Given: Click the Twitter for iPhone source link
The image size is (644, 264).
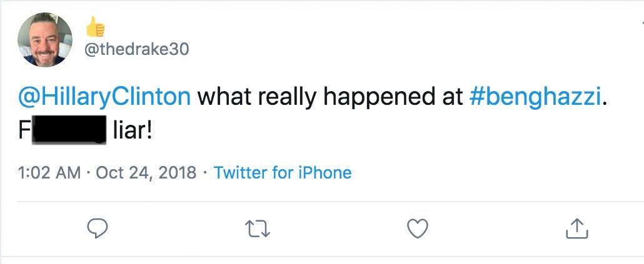Looking at the screenshot, I should tap(283, 172).
